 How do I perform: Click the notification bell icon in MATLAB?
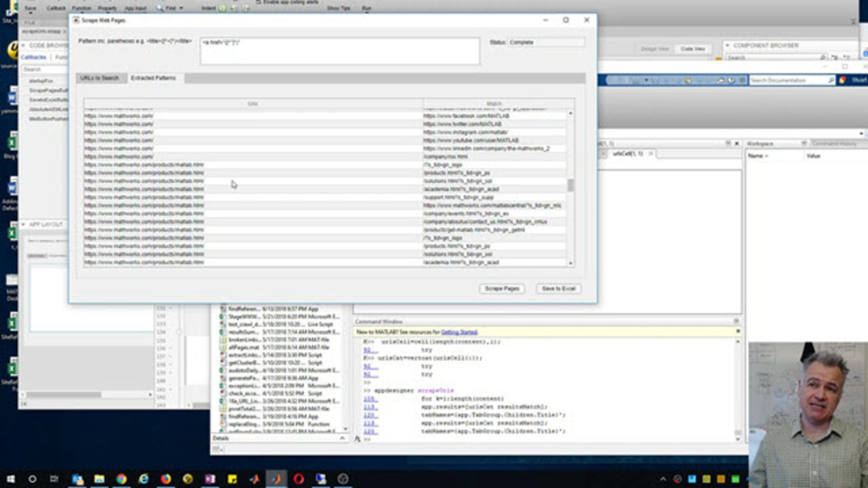click(x=842, y=80)
